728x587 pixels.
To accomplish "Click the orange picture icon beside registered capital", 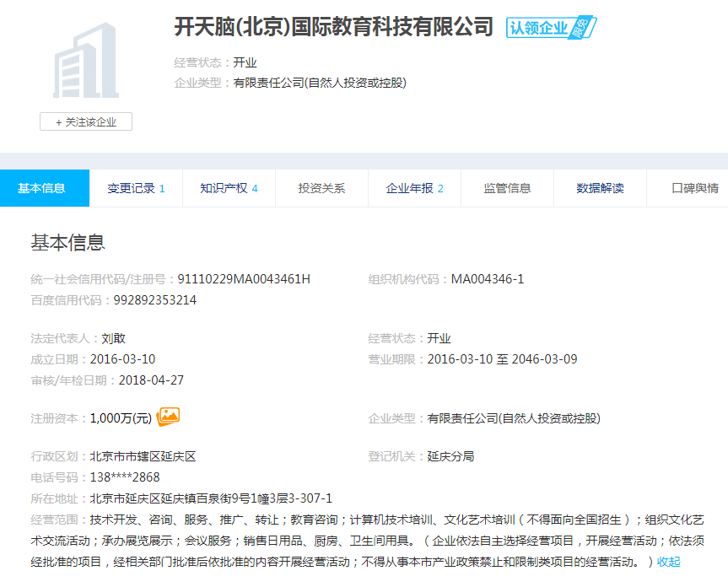I will pos(169,416).
